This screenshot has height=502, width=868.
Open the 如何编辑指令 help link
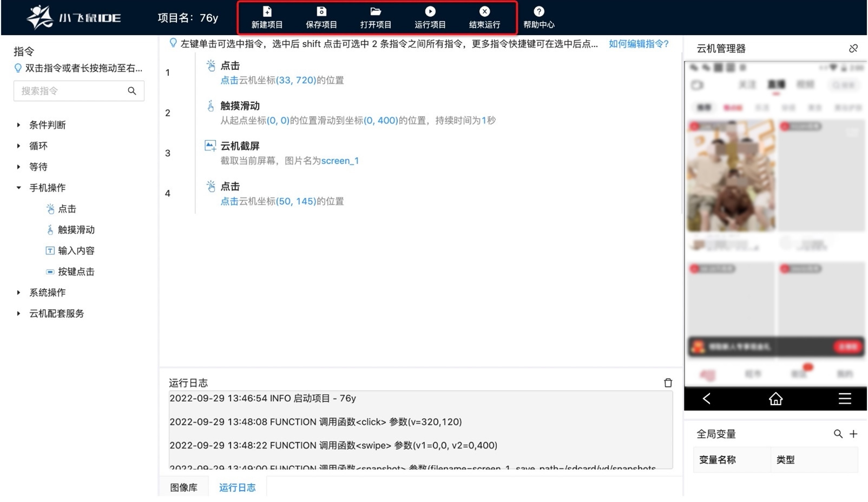pyautogui.click(x=639, y=44)
